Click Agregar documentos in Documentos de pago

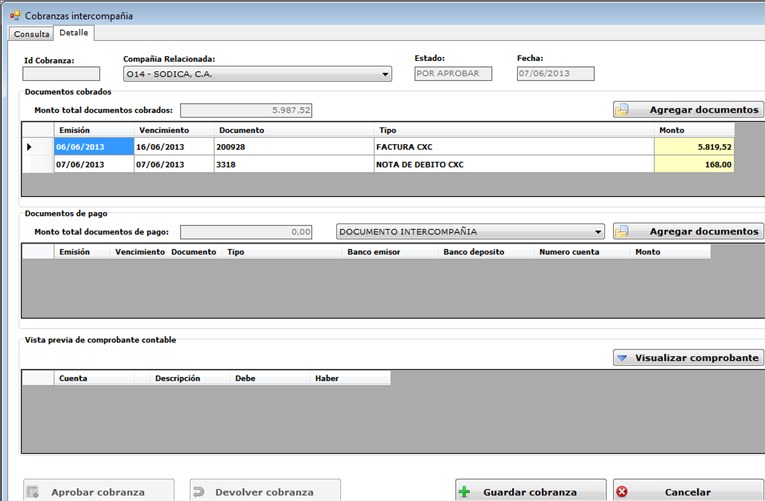coord(688,231)
